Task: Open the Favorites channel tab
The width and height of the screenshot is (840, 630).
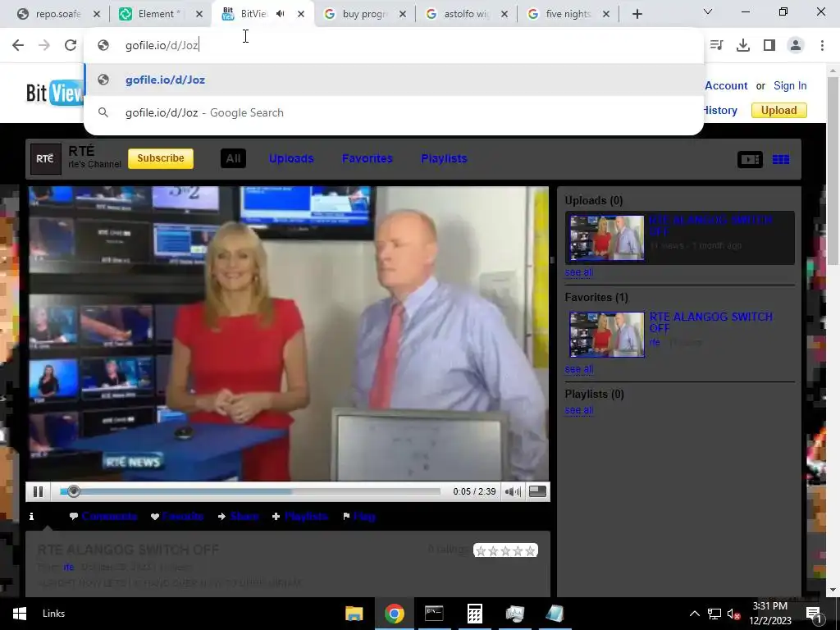Action: 367,158
